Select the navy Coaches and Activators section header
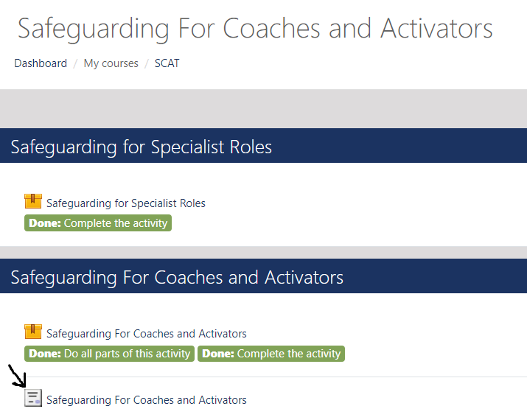Viewport: 527px width, 420px height. coord(264,276)
